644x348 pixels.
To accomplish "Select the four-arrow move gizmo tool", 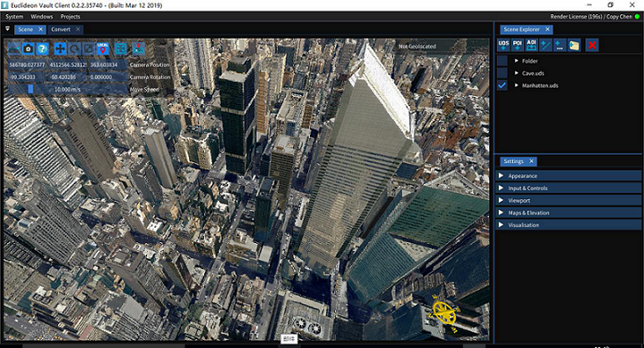I will pyautogui.click(x=60, y=49).
